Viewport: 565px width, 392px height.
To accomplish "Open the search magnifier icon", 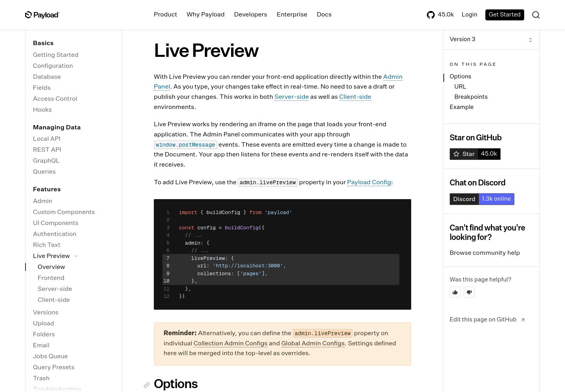I will [x=536, y=15].
